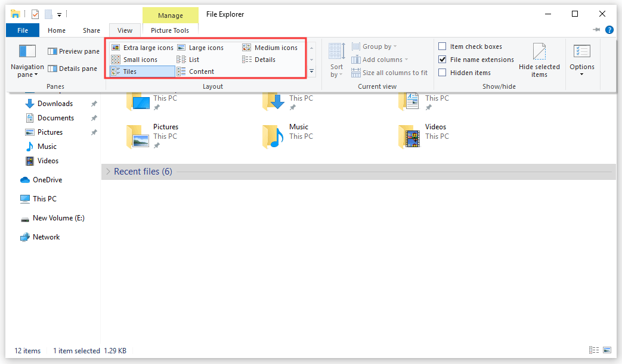
Task: Select New Volume (E:) drive
Action: point(52,218)
